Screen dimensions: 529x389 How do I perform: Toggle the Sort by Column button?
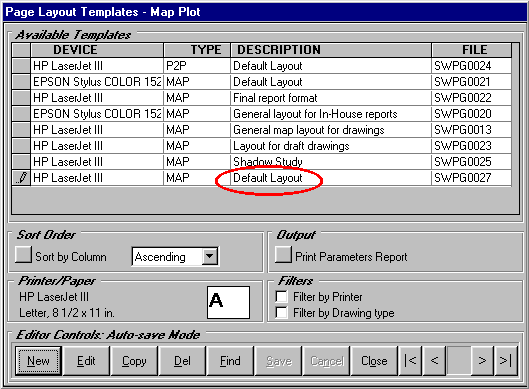pyautogui.click(x=23, y=254)
